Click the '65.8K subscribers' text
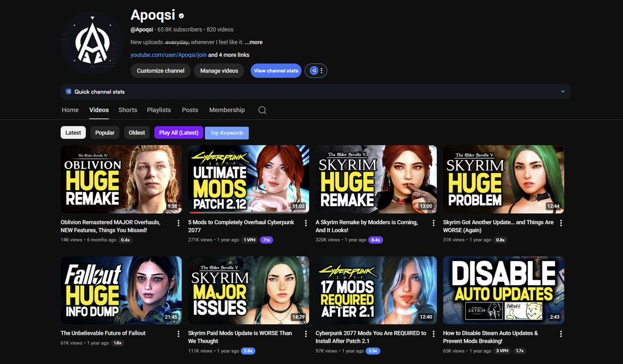Screen dimensions: 623x364 tap(180, 30)
